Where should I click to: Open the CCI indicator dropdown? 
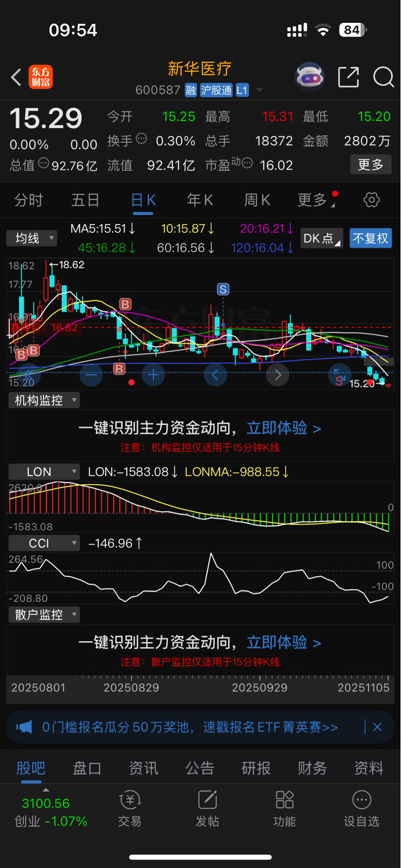[x=44, y=543]
